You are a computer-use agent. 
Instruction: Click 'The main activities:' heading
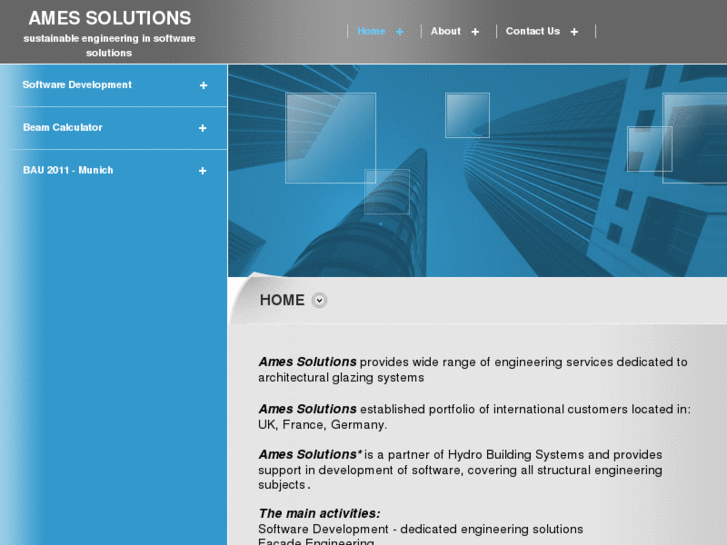[319, 513]
